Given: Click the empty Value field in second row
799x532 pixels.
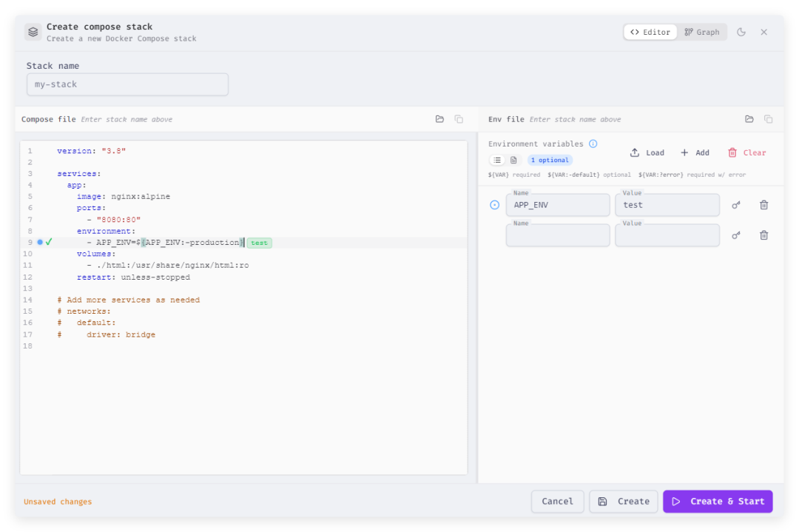Looking at the screenshot, I should pyautogui.click(x=667, y=235).
